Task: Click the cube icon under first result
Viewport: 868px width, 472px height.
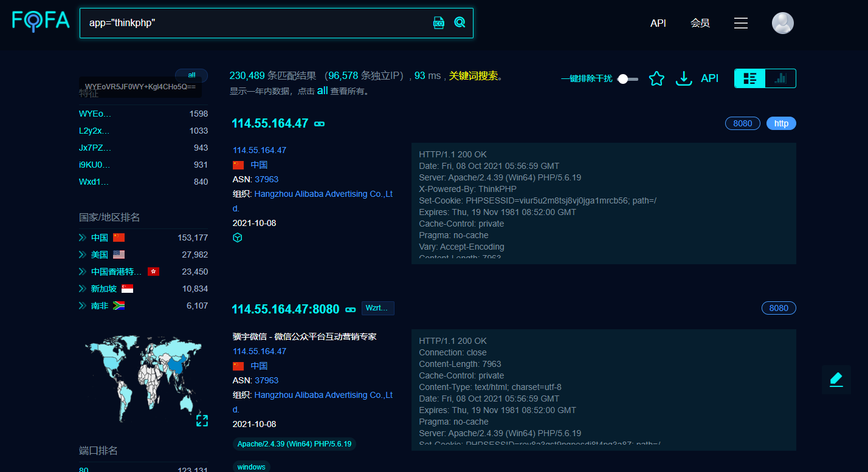Action: pos(238,238)
